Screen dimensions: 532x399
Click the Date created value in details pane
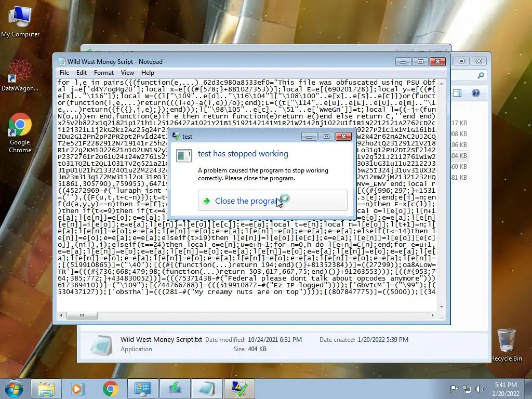[x=383, y=340]
